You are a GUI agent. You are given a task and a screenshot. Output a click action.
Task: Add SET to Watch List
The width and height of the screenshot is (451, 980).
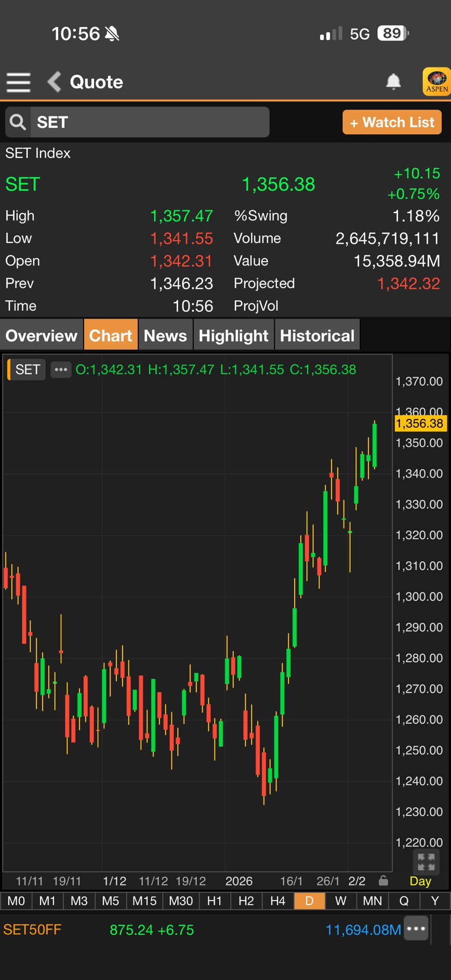[x=392, y=123]
